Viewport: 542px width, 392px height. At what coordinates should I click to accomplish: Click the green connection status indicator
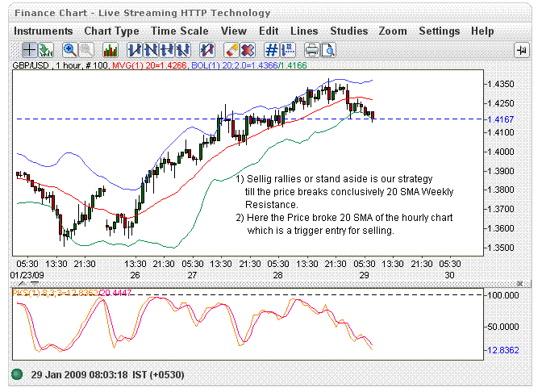click(x=17, y=374)
